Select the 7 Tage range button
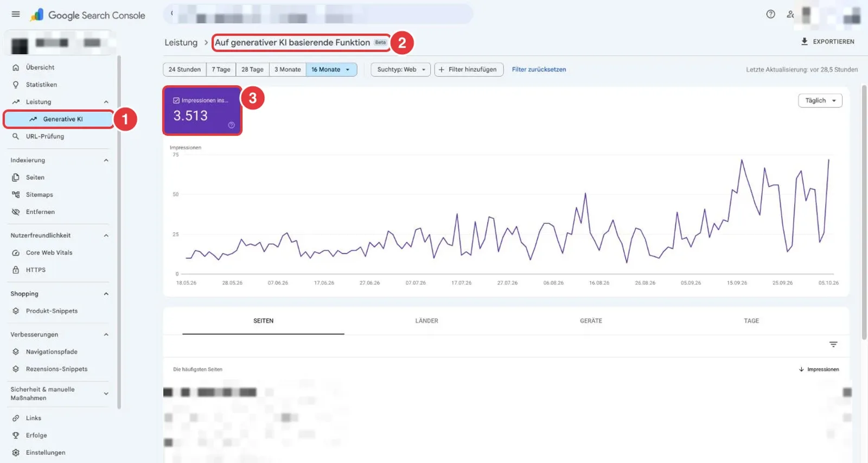868x463 pixels. (221, 69)
